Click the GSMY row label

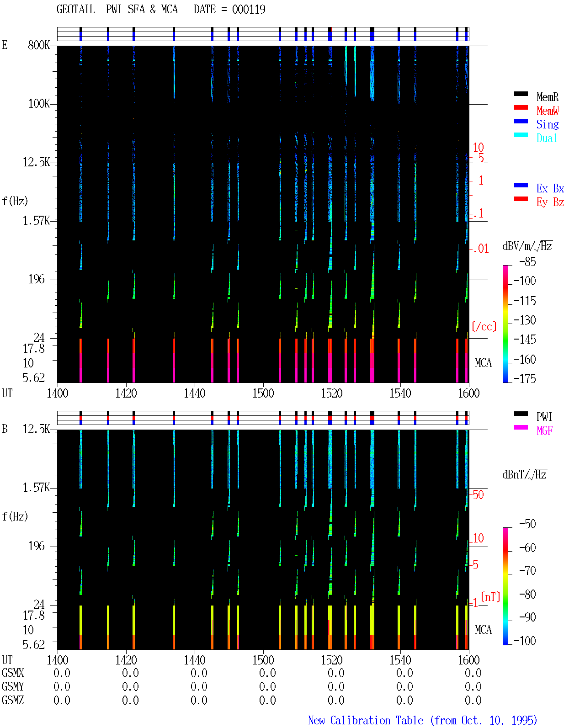click(x=13, y=686)
